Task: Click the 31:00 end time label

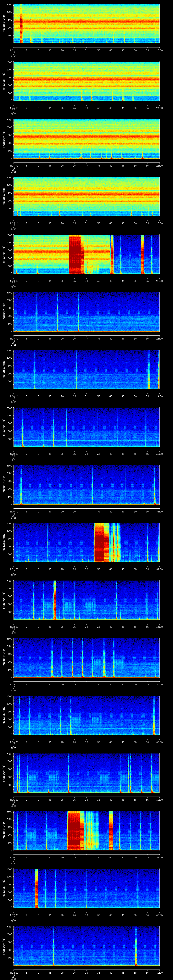Action: (x=160, y=511)
